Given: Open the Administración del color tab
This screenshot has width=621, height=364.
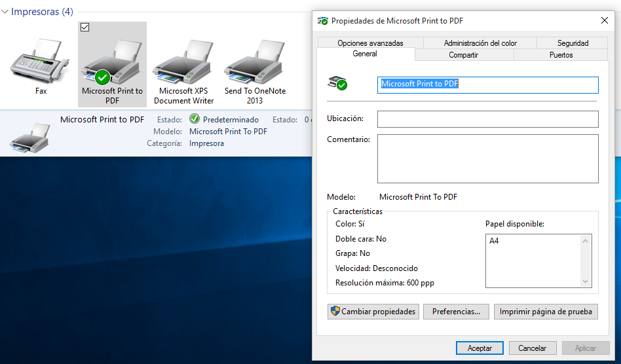Looking at the screenshot, I should click(x=480, y=43).
